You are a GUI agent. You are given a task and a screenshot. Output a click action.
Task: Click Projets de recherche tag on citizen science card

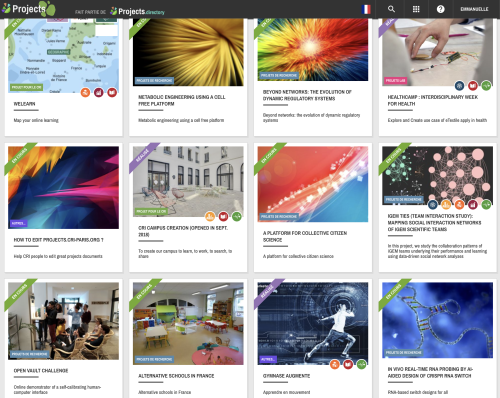click(x=279, y=216)
